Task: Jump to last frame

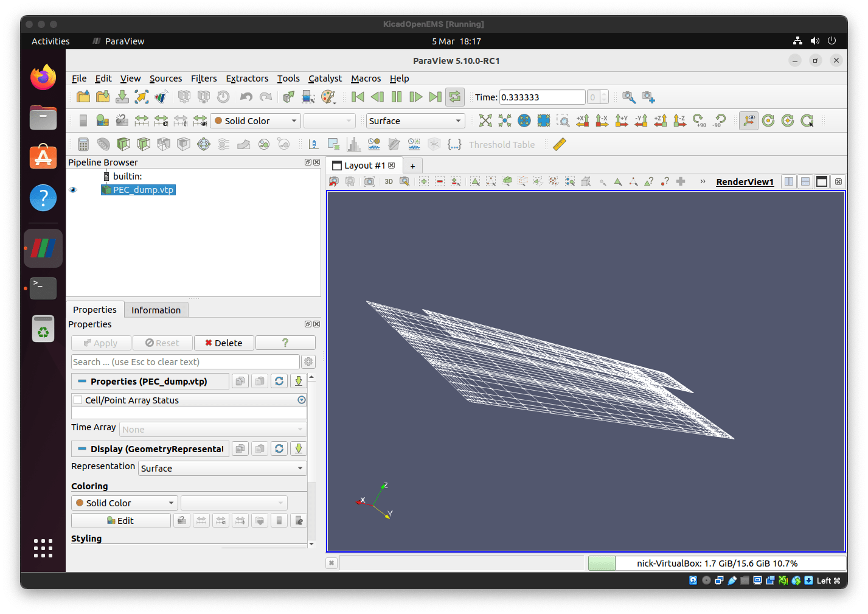Action: [435, 97]
